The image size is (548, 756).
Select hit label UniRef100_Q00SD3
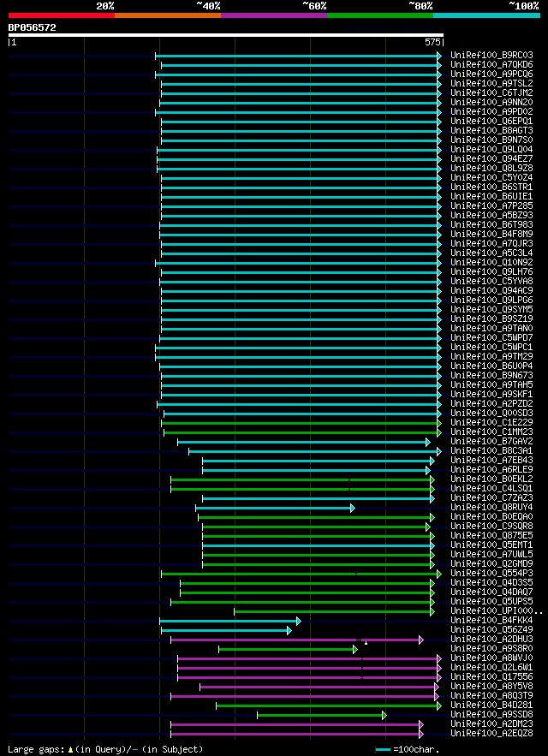[x=491, y=414]
